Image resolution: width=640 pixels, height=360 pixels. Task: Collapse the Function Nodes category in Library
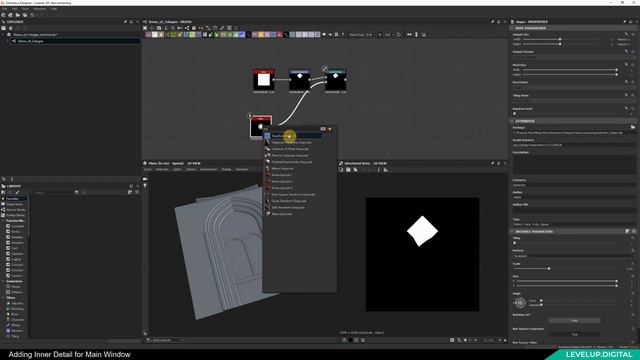coord(3,220)
